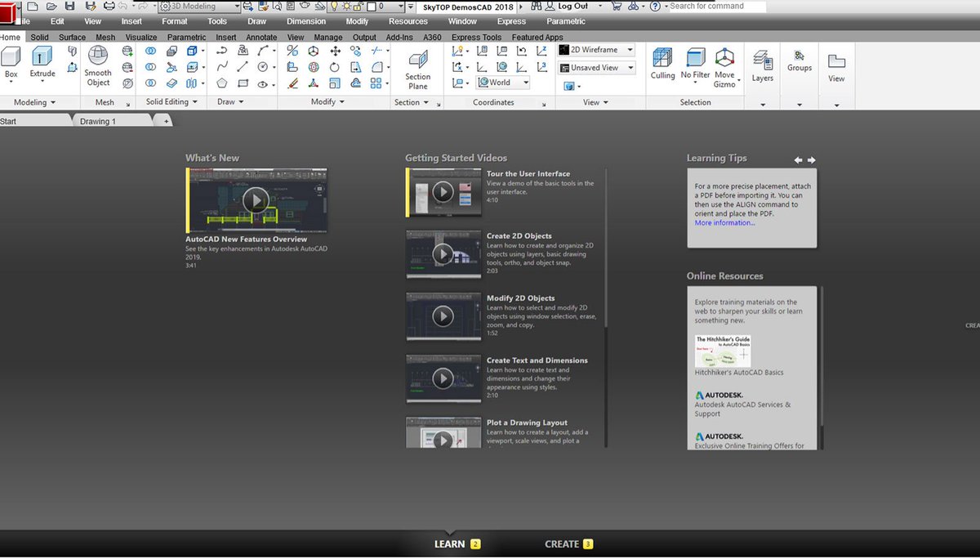Expand the Modify panel
980x559 pixels.
point(327,102)
